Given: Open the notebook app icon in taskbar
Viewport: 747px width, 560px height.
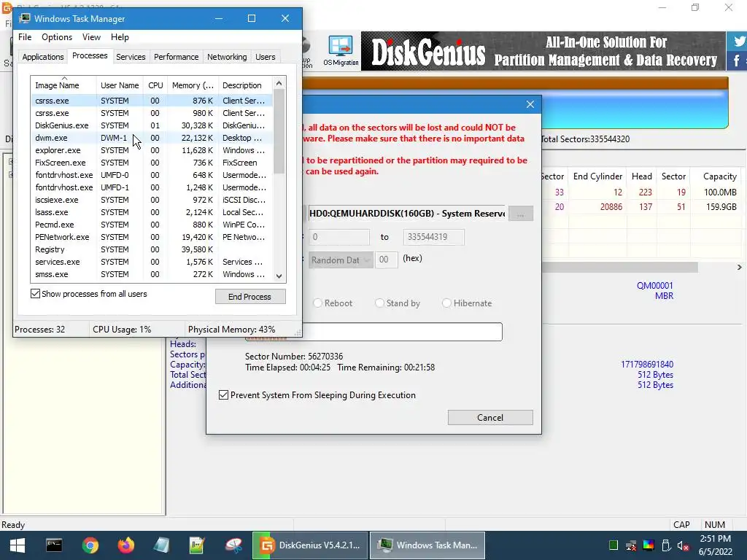Looking at the screenshot, I should click(162, 545).
